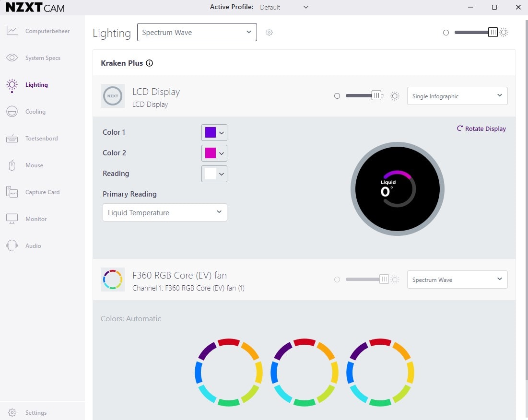The image size is (528, 420).
Task: Expand the Single Infographic display mode dropdown
Action: point(458,96)
